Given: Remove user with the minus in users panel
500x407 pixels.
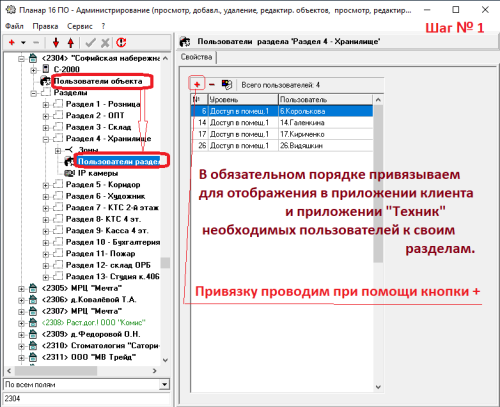Looking at the screenshot, I should click(212, 85).
